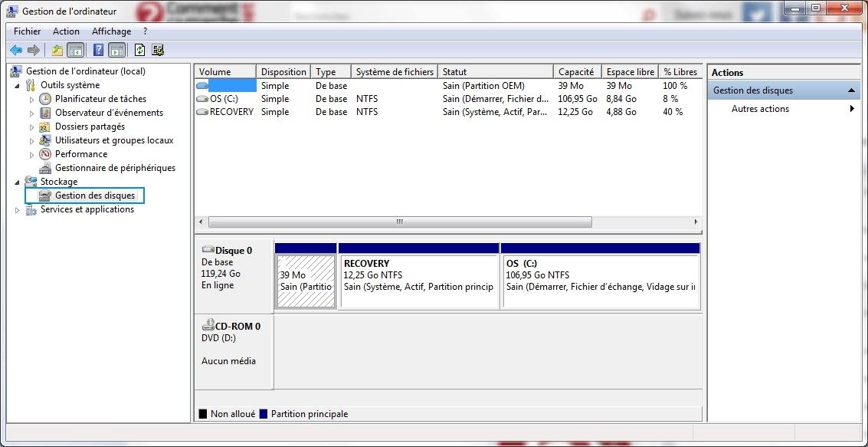
Task: Open the Action menu
Action: [66, 31]
